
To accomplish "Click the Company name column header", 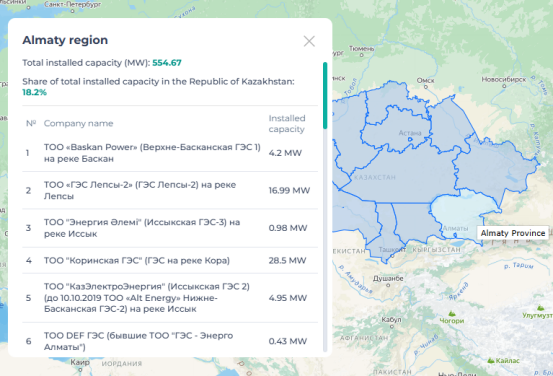I will [x=78, y=123].
